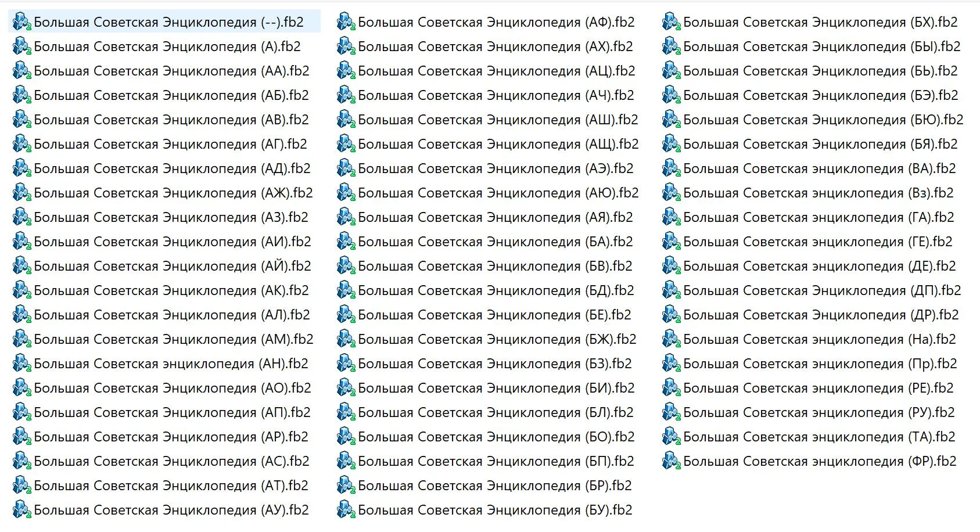Select the file named Энциклопедия (А).fb2
The height and width of the screenshot is (532, 980).
167,46
